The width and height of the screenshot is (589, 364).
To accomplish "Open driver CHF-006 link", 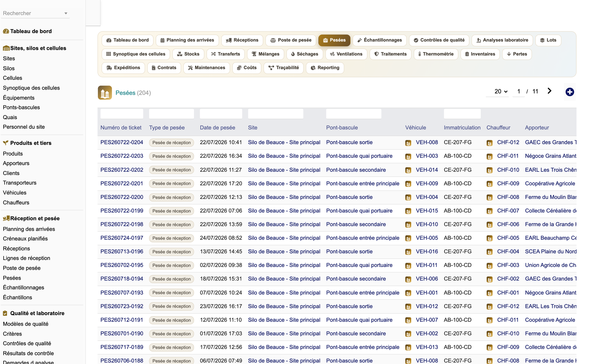I will coord(508,224).
